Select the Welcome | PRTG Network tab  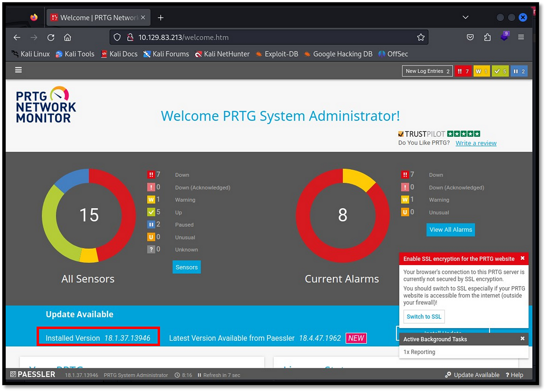point(97,18)
